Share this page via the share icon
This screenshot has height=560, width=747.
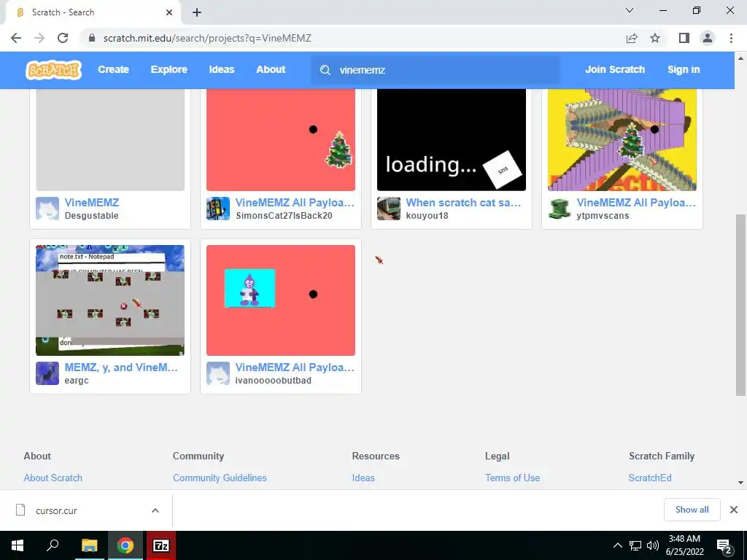(632, 38)
